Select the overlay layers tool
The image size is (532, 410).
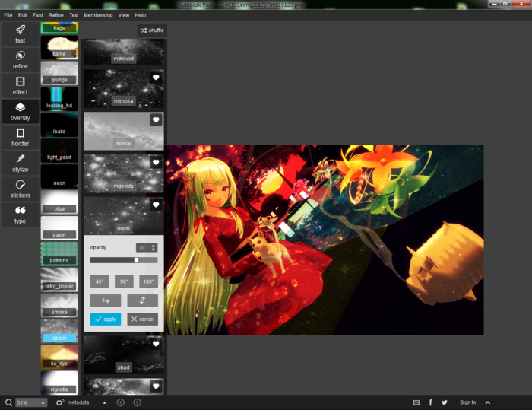tap(20, 111)
